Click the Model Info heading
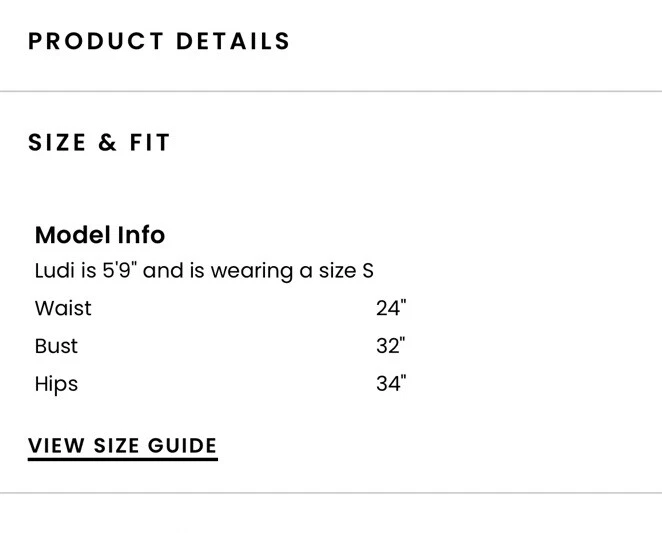Screen dimensions: 662x533 (100, 235)
